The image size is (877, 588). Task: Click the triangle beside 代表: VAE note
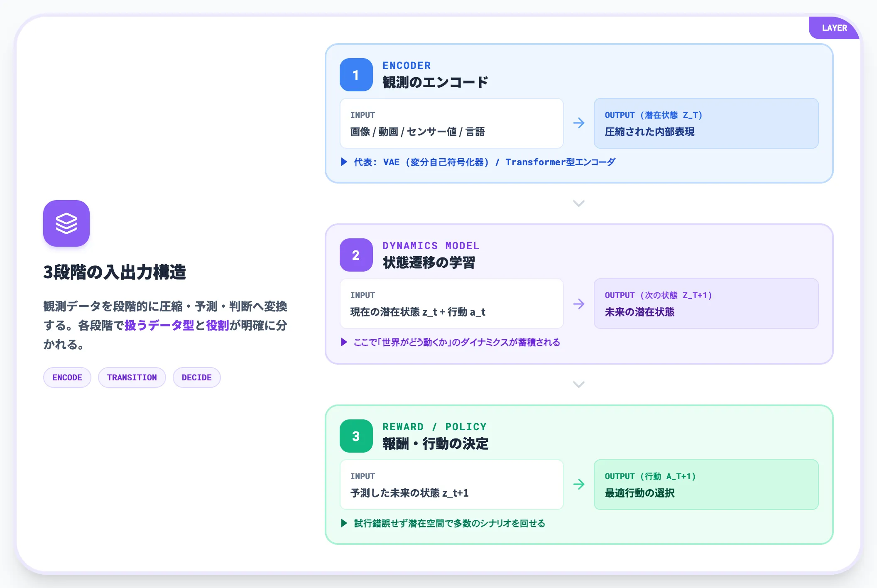344,162
